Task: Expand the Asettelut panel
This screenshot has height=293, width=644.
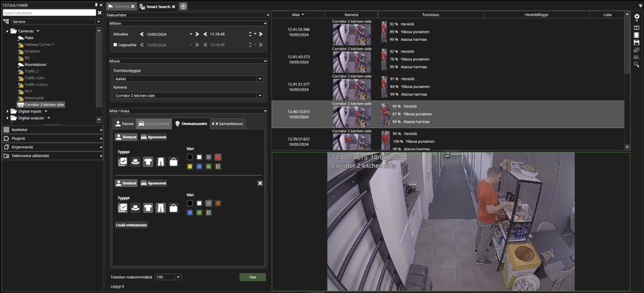Action: (53, 129)
